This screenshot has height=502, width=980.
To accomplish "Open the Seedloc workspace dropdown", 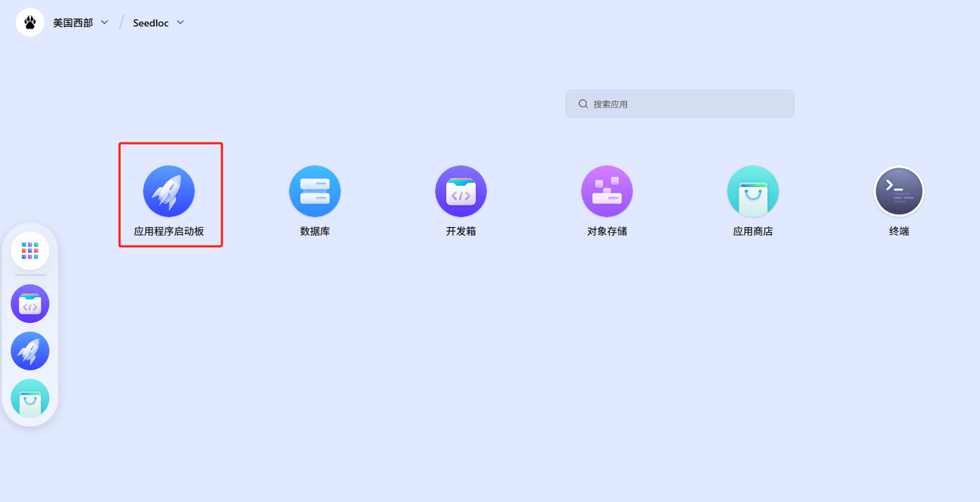I will coord(151,23).
